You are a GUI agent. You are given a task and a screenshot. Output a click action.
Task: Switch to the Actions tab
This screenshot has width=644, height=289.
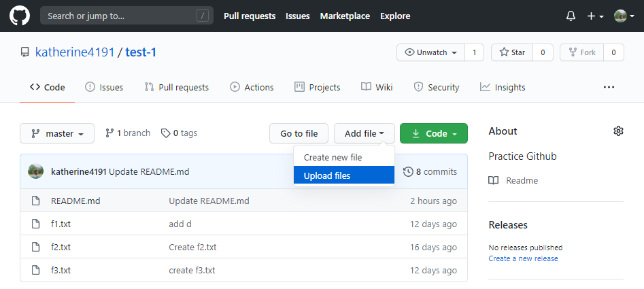tap(252, 87)
